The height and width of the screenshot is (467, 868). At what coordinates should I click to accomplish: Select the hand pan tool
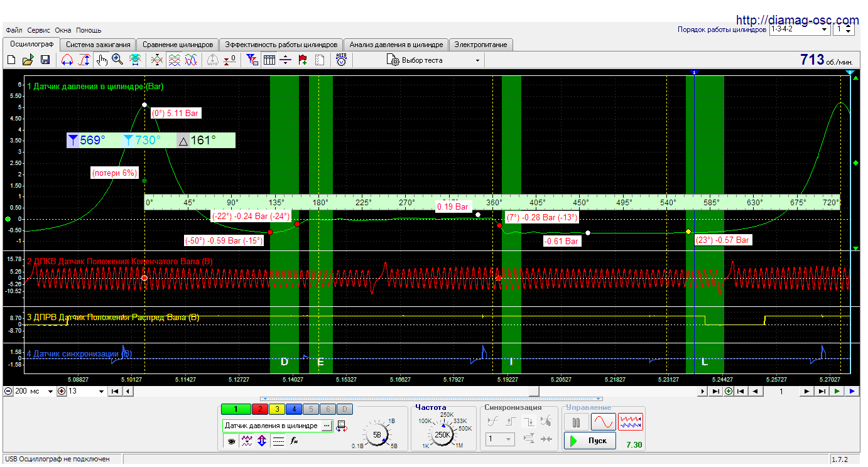click(x=102, y=60)
